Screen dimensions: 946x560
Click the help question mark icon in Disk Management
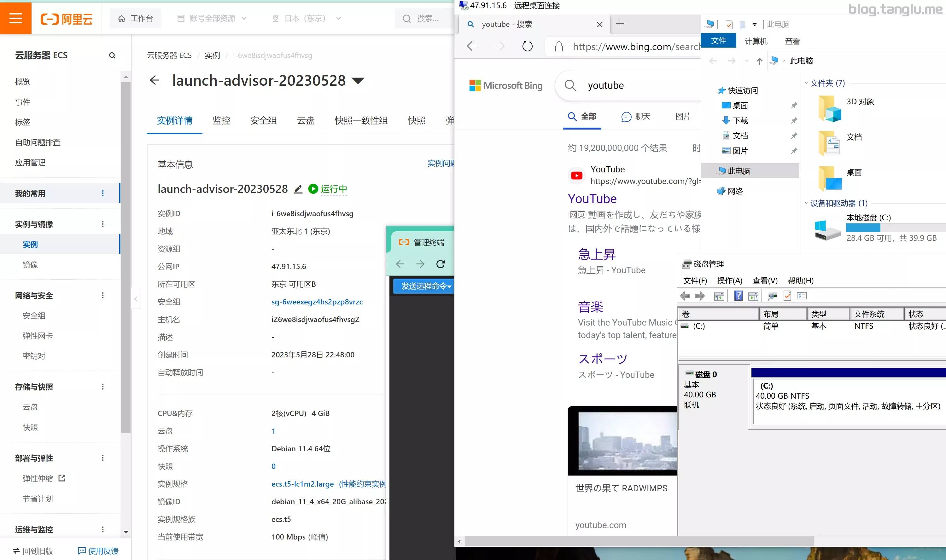tap(738, 296)
